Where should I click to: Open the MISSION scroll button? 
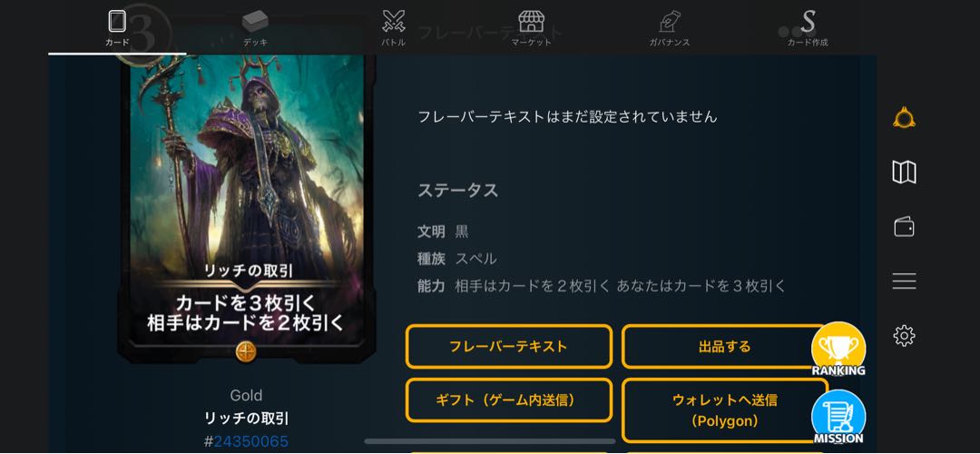coord(838,417)
